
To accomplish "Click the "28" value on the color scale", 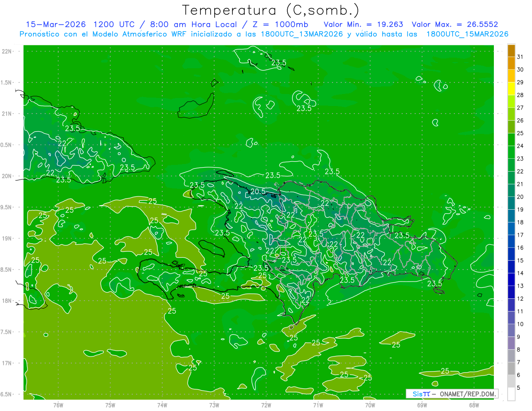I will click(520, 95).
